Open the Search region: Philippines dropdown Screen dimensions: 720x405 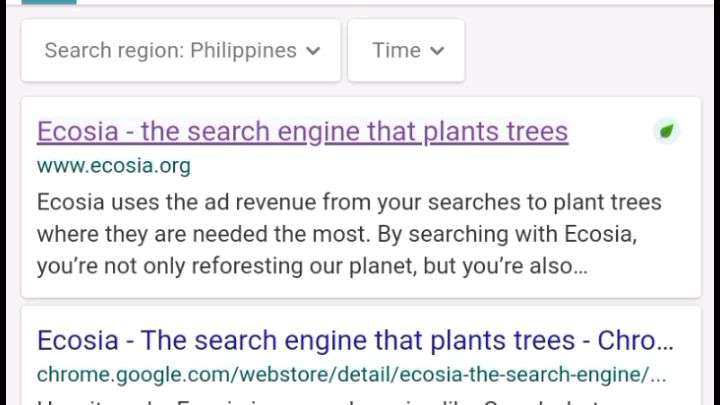click(181, 50)
